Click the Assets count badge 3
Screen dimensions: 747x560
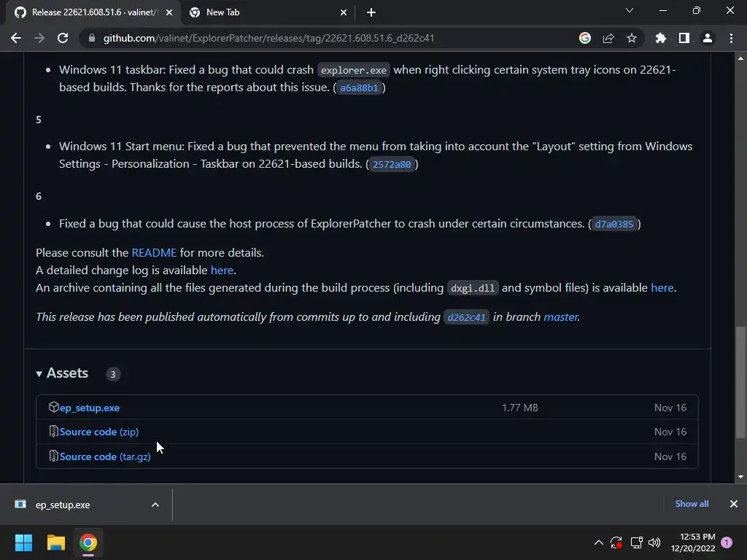point(113,374)
